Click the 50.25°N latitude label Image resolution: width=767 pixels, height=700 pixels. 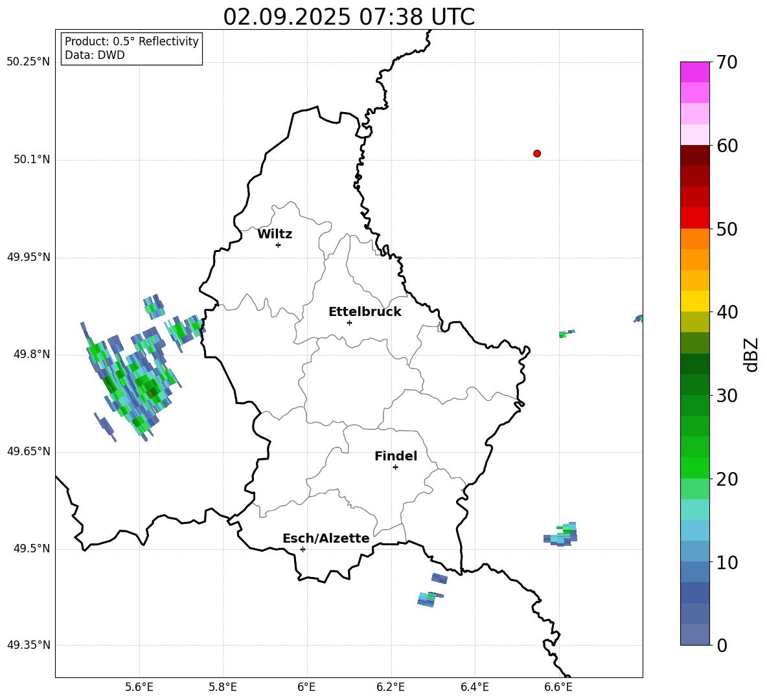click(x=29, y=62)
